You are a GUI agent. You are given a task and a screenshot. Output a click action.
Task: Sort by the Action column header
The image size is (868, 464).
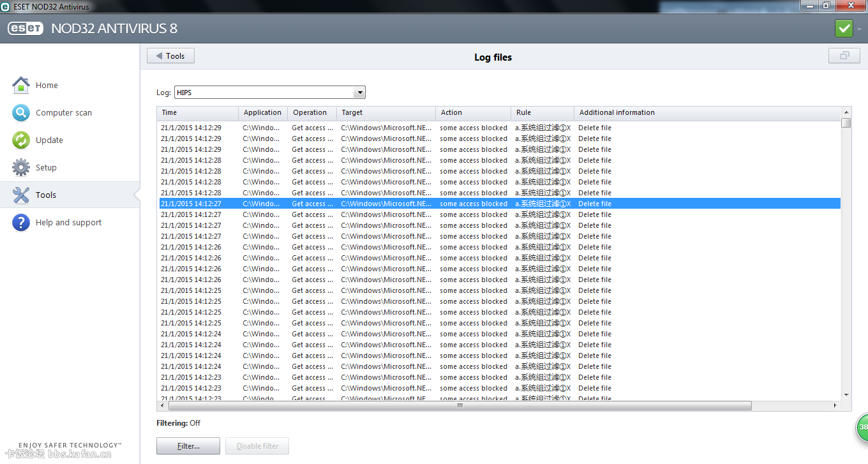[474, 112]
